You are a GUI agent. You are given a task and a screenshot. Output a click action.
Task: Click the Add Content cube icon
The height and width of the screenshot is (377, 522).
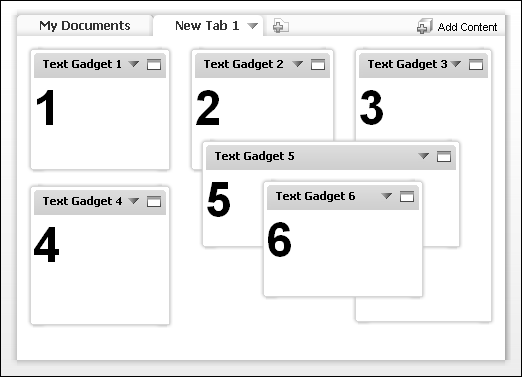coord(425,26)
